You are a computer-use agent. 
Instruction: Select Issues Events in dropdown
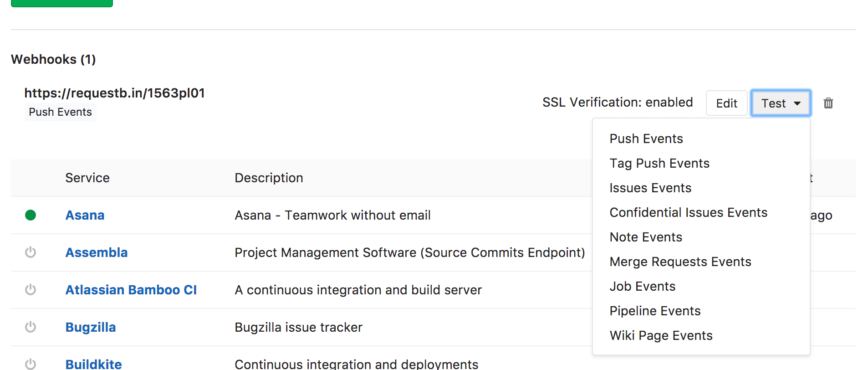650,188
